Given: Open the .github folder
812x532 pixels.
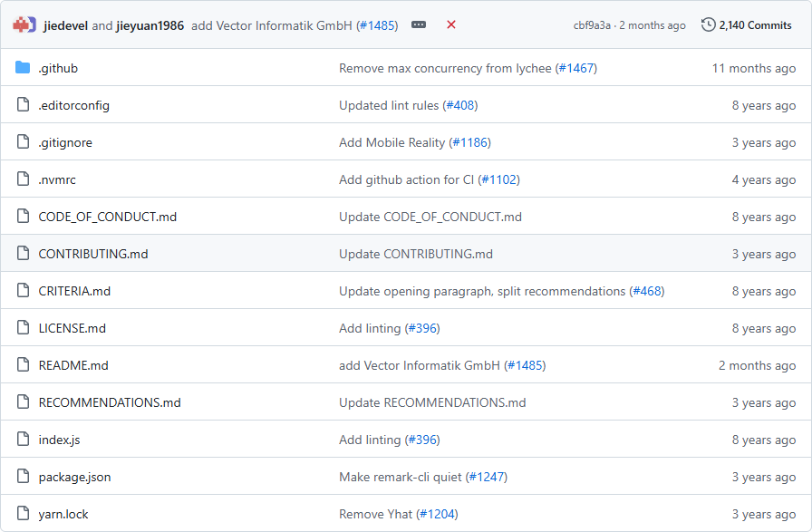Looking at the screenshot, I should coord(58,68).
